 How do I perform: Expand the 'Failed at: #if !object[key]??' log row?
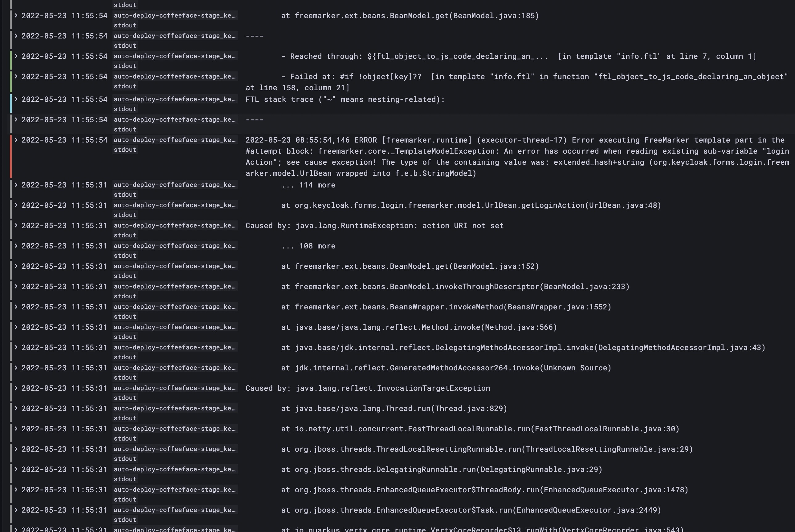tap(16, 76)
